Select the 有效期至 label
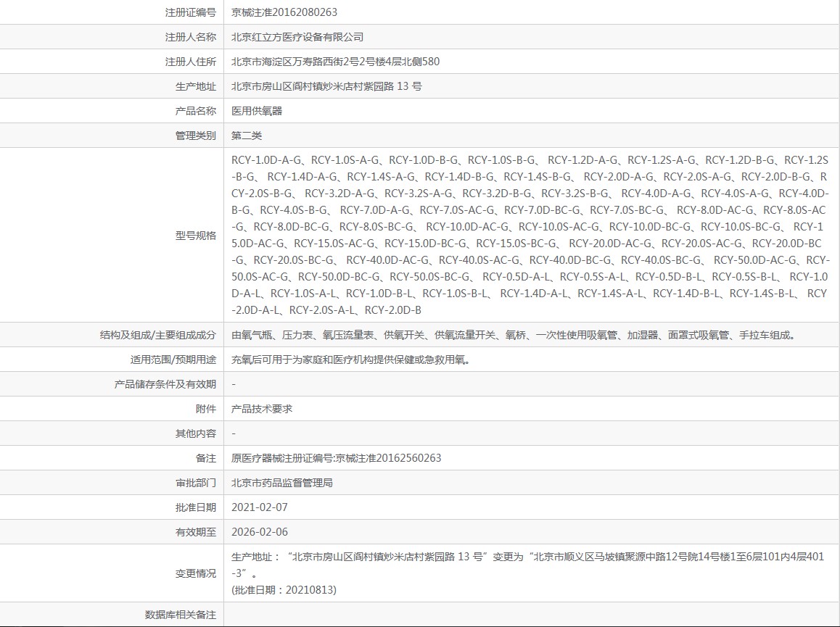Viewport: 840px width, 627px height. (x=196, y=532)
